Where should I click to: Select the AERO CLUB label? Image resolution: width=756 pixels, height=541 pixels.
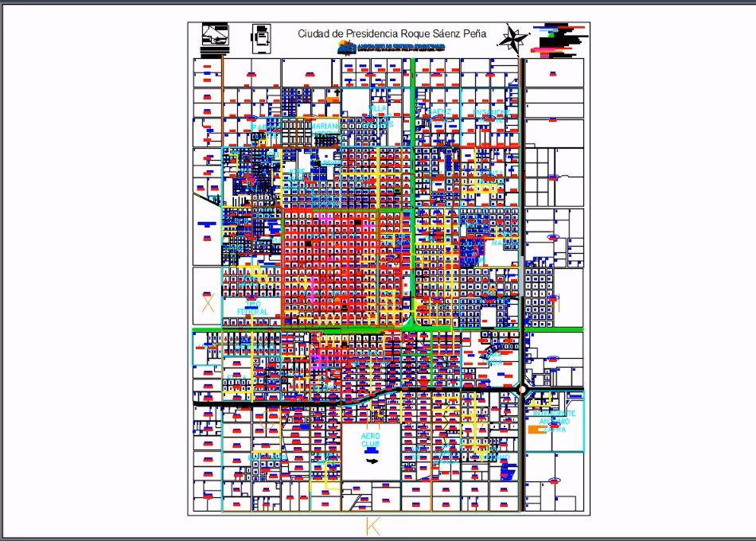click(x=371, y=440)
